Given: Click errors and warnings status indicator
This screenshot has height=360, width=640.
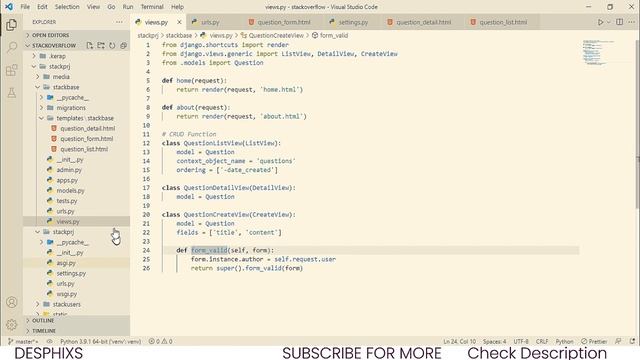Looking at the screenshot, I should [x=160, y=341].
